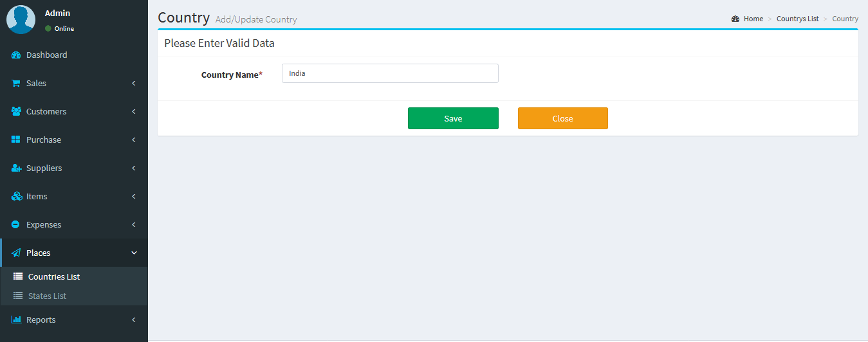Go to Countrys List breadcrumb link
The image size is (868, 342).
(x=798, y=19)
